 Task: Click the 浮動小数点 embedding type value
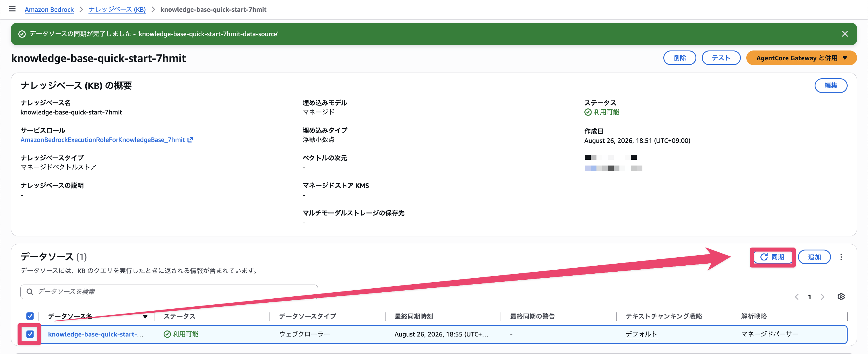coord(318,139)
